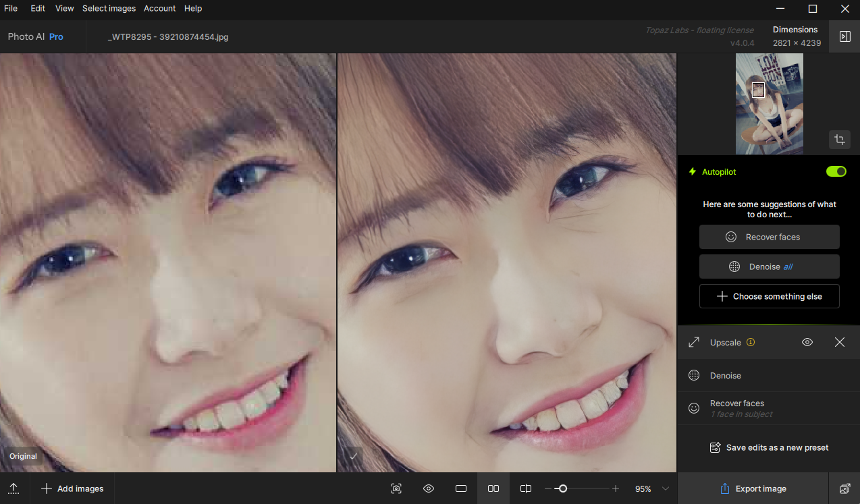Select side-by-side comparison view
The width and height of the screenshot is (860, 504).
click(x=493, y=488)
